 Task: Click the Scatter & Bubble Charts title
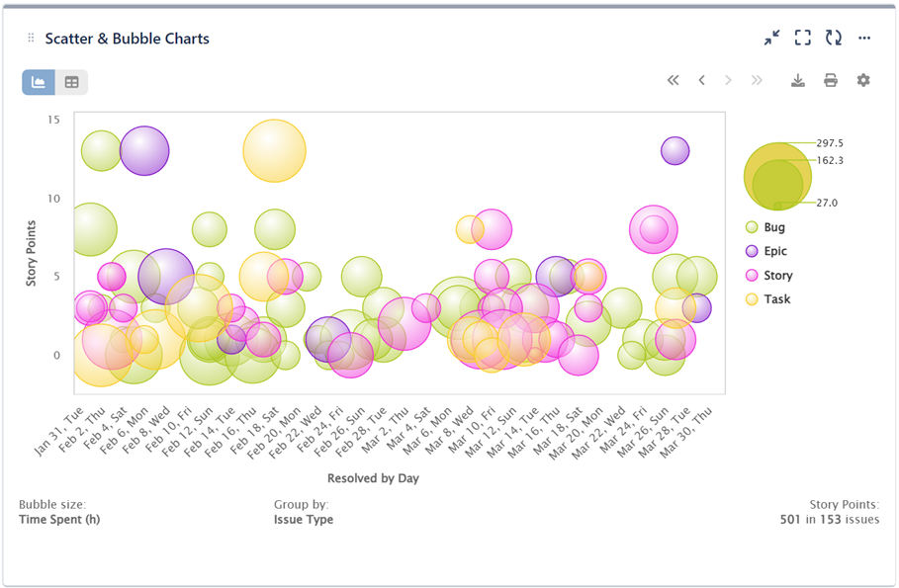pos(129,39)
